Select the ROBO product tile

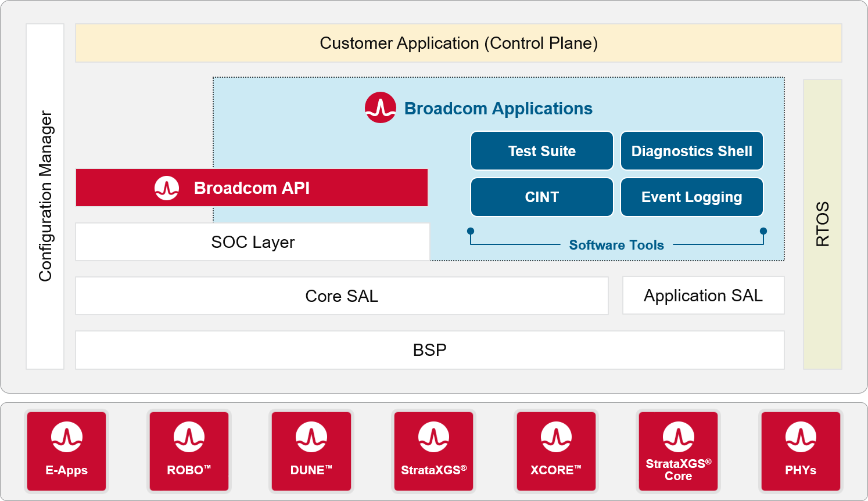[x=189, y=450]
